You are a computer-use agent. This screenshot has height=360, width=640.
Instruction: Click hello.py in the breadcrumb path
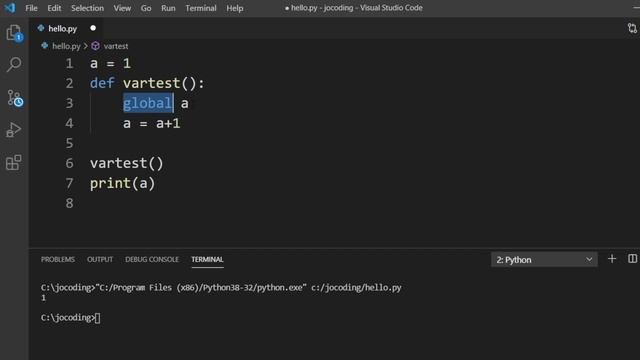66,46
